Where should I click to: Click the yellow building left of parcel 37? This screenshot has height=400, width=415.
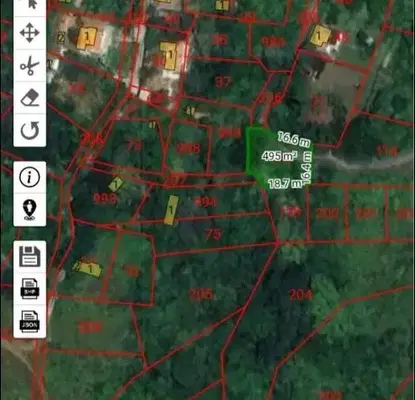coord(169,55)
